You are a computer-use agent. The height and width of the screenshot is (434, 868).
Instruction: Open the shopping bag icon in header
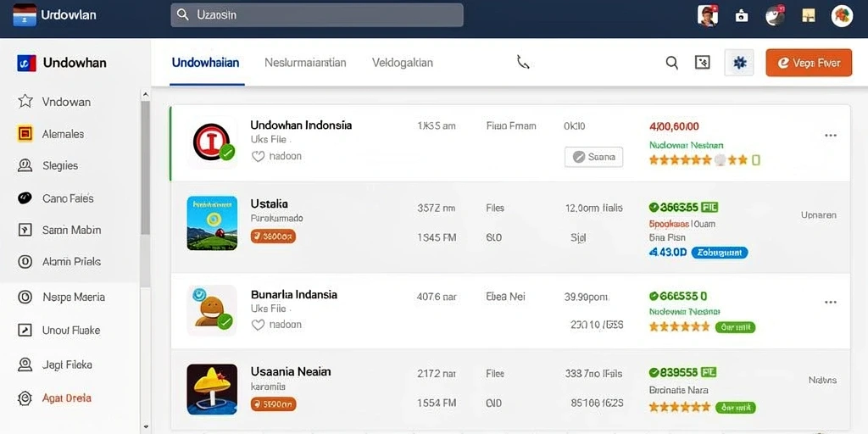741,16
